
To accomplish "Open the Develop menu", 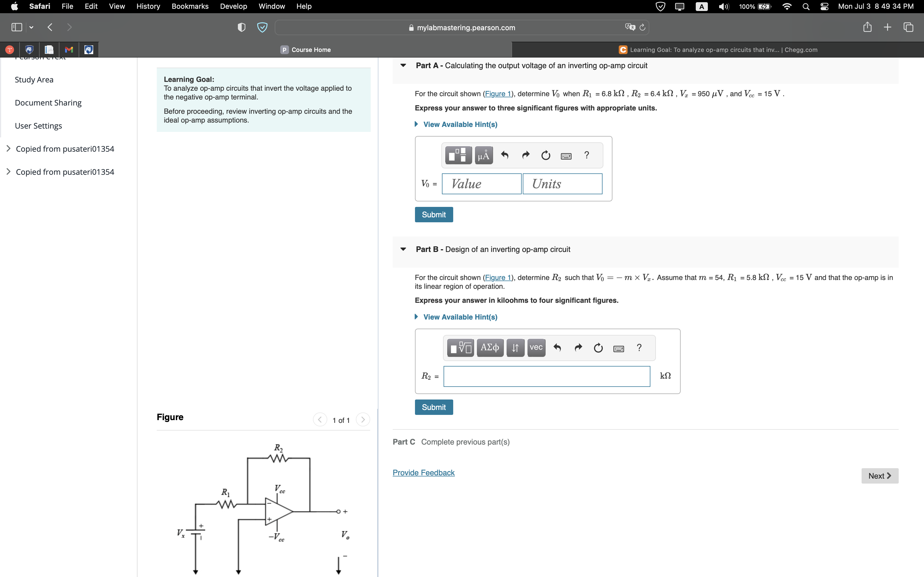I will click(233, 6).
